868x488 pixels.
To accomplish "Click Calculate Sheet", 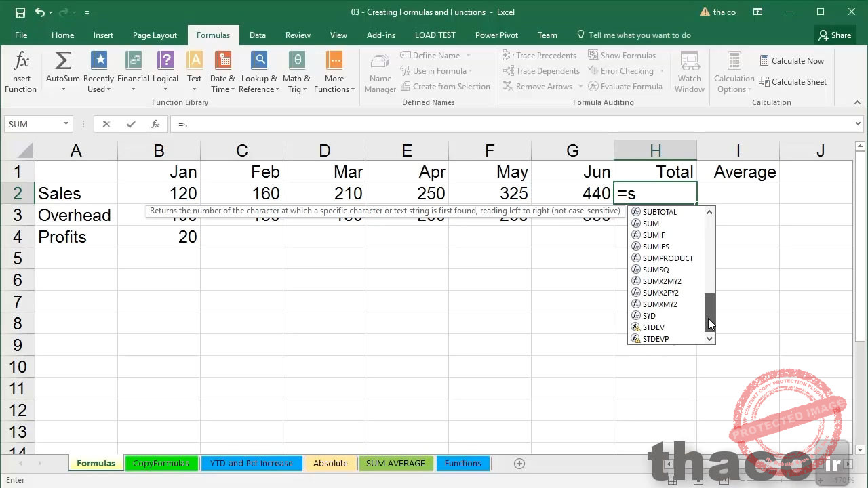I will tap(793, 82).
